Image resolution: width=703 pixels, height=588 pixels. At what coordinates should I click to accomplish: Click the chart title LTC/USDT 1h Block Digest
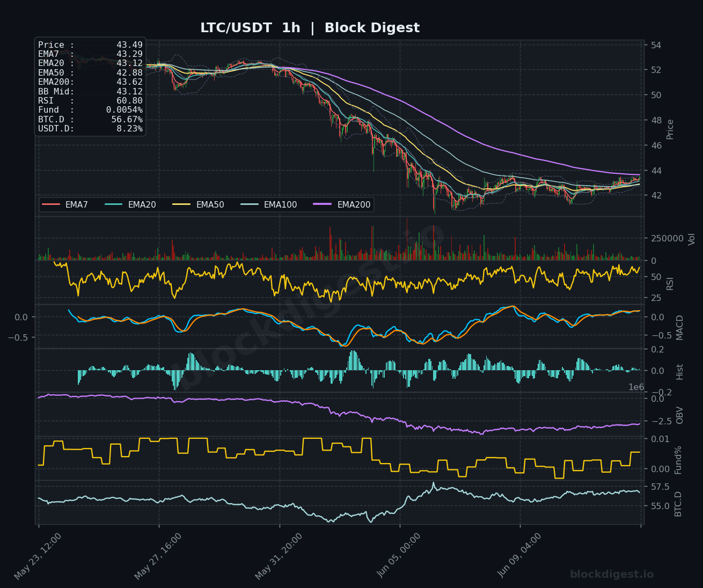[x=310, y=28]
